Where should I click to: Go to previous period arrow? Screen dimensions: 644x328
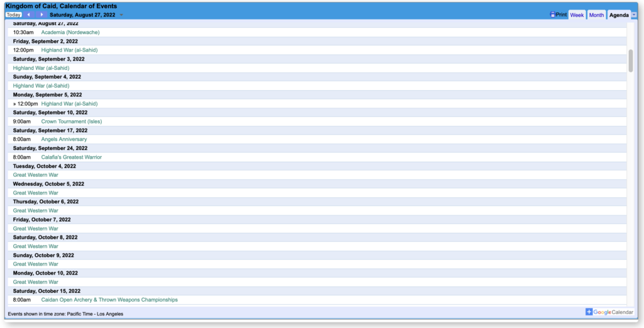tap(29, 15)
